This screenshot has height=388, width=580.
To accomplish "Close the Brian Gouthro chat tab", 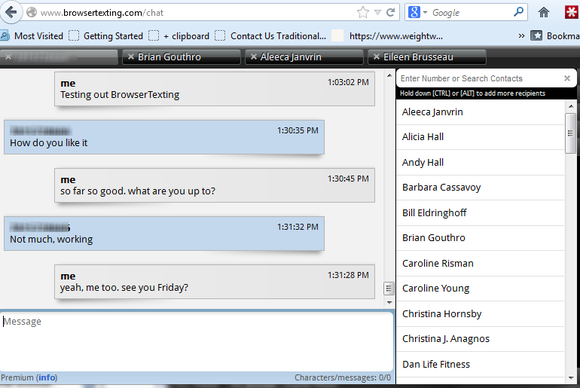I will click(x=131, y=57).
